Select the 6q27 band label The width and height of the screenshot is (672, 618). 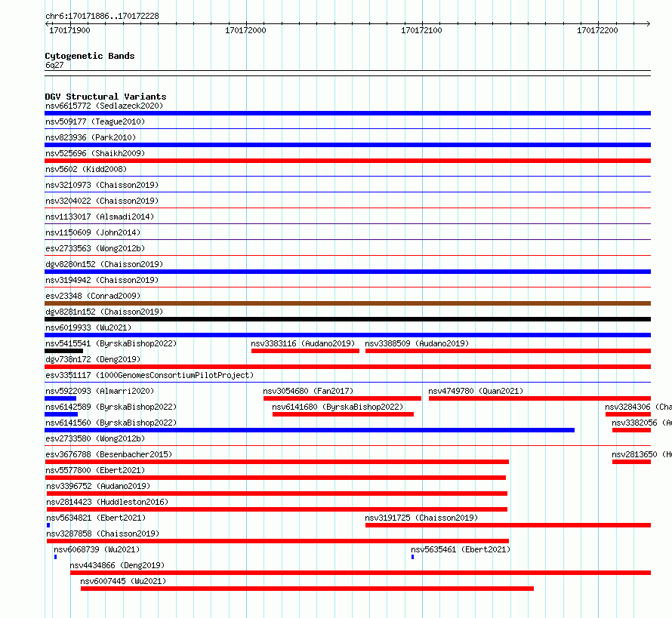(54, 65)
